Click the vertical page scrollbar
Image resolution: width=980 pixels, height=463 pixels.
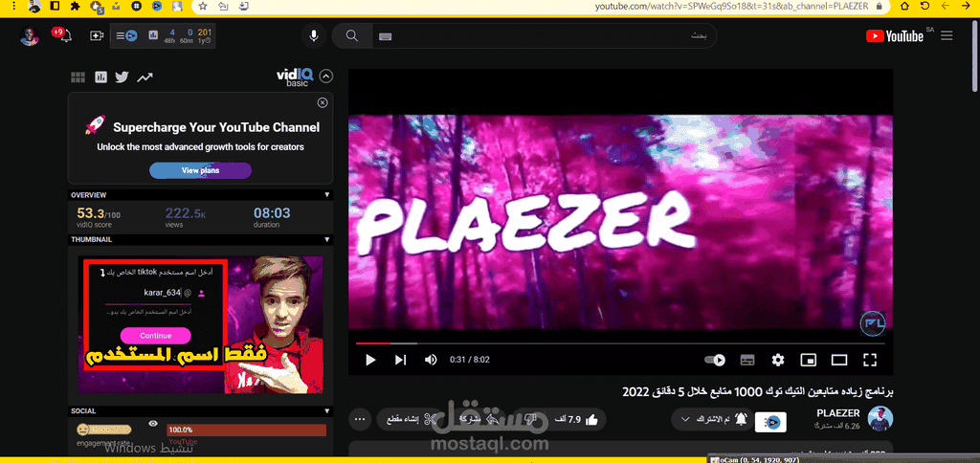pyautogui.click(x=975, y=56)
